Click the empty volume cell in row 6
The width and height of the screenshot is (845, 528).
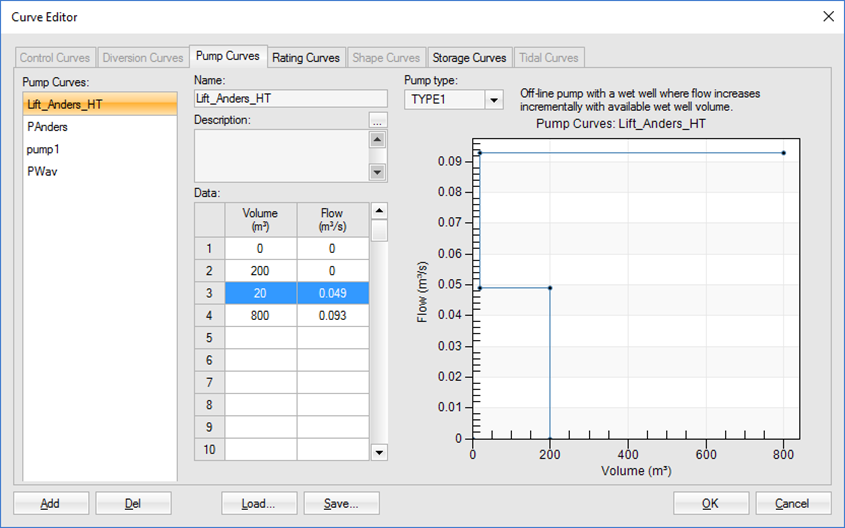tap(261, 360)
